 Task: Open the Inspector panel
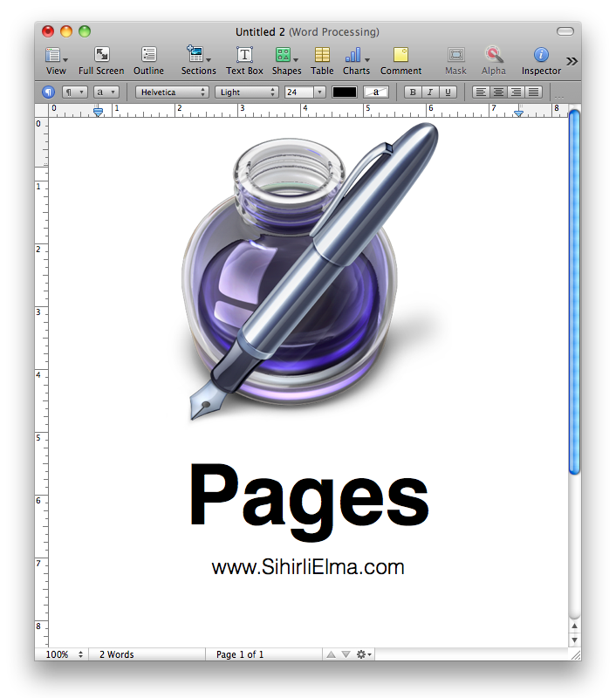(541, 55)
